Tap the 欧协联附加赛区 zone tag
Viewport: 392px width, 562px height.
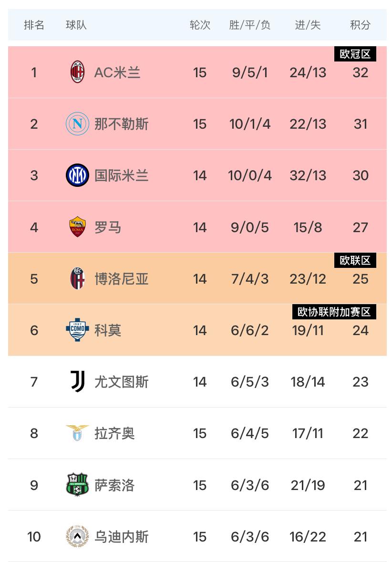coord(334,312)
